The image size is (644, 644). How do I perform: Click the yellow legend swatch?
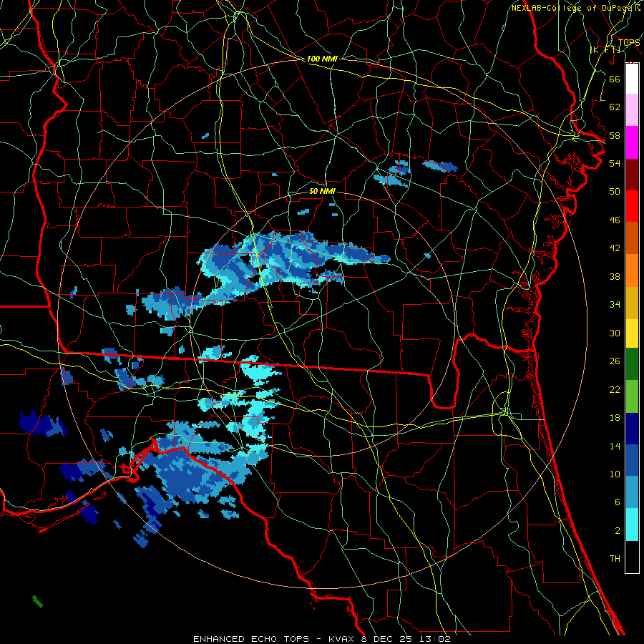pos(632,333)
